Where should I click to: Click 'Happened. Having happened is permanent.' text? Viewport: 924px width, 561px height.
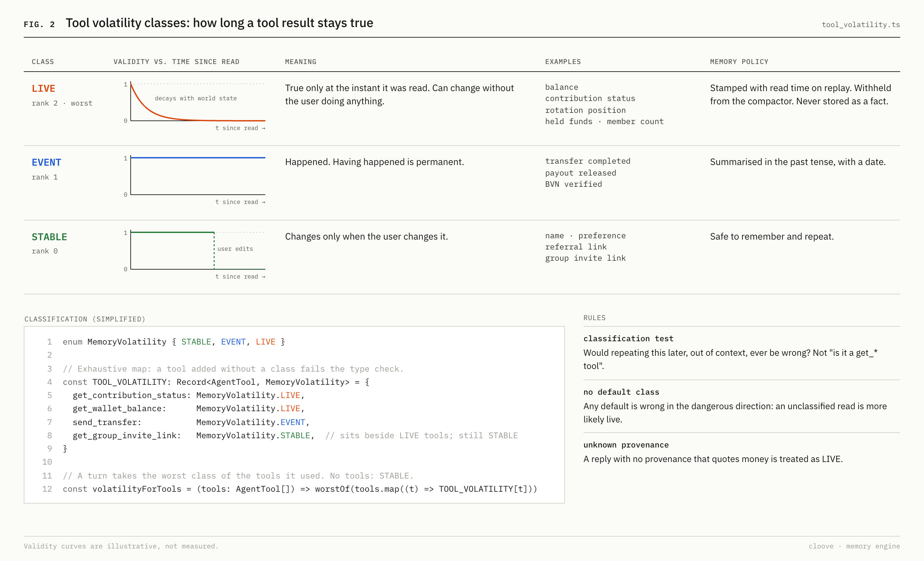(375, 162)
